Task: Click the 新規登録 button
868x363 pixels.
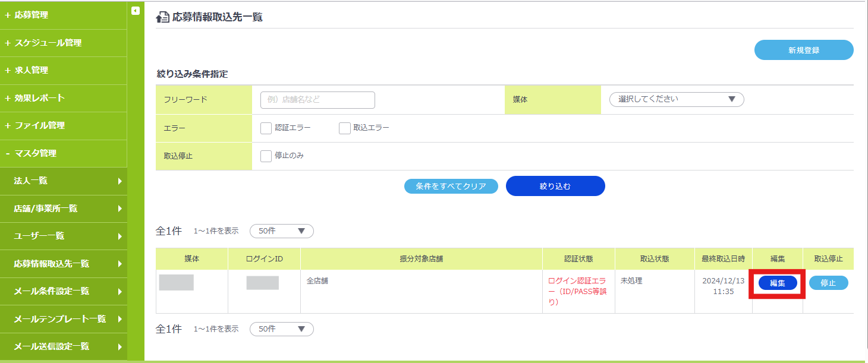Action: click(803, 50)
